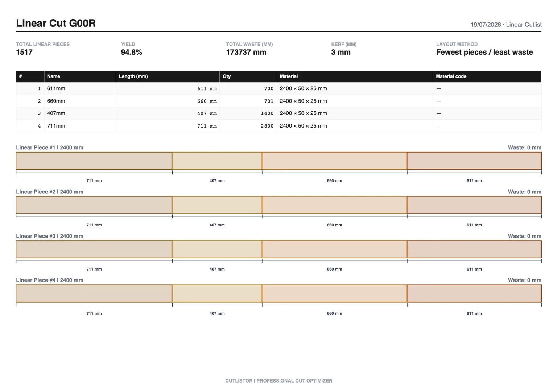Image resolution: width=557 pixels, height=392 pixels.
Task: Click the 19/07/2026 · Linear Cutlist date text
Action: click(506, 25)
